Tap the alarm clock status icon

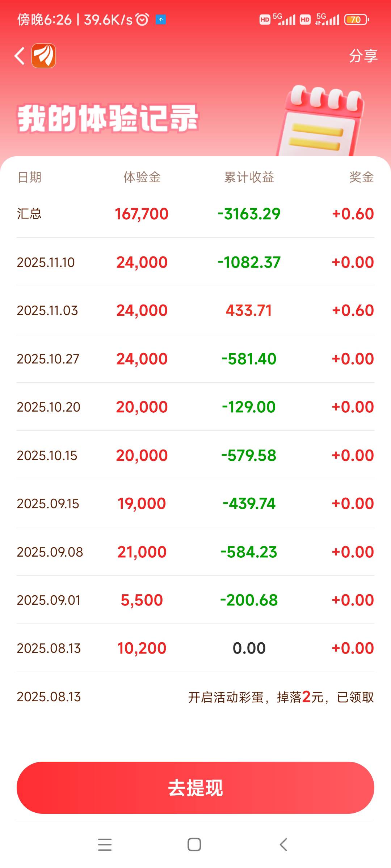point(142,20)
